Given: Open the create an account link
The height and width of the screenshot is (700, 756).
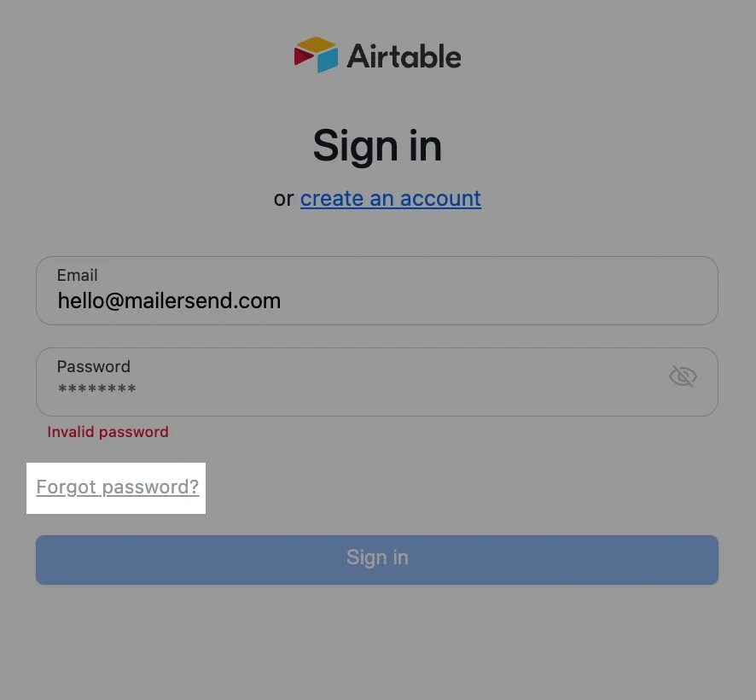Looking at the screenshot, I should tap(390, 199).
